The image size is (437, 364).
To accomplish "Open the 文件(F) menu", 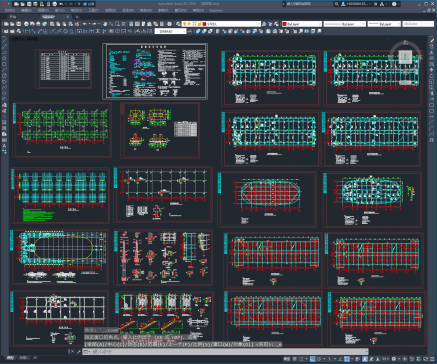I will tap(10, 10).
